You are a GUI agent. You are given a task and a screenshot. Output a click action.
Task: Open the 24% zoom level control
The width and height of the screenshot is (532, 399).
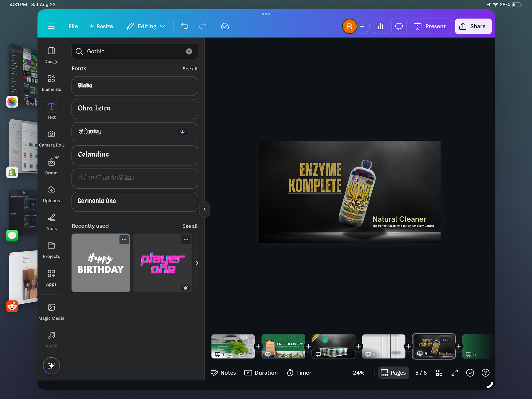pos(359,373)
